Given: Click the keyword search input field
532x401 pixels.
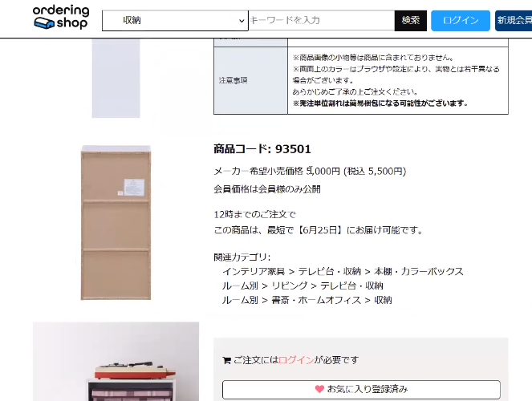Looking at the screenshot, I should pyautogui.click(x=321, y=20).
